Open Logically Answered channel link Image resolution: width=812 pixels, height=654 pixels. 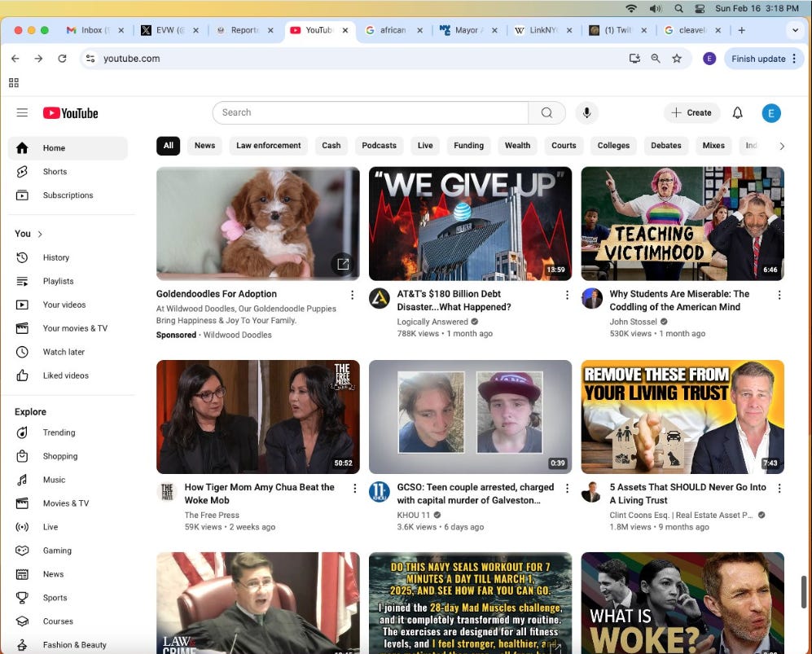[x=432, y=322]
